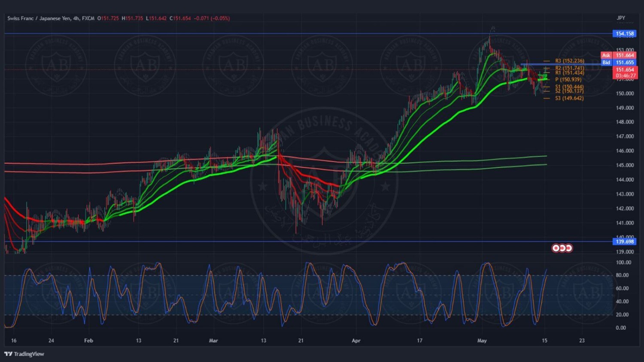Click the open value O151.725 in the header

click(108, 18)
